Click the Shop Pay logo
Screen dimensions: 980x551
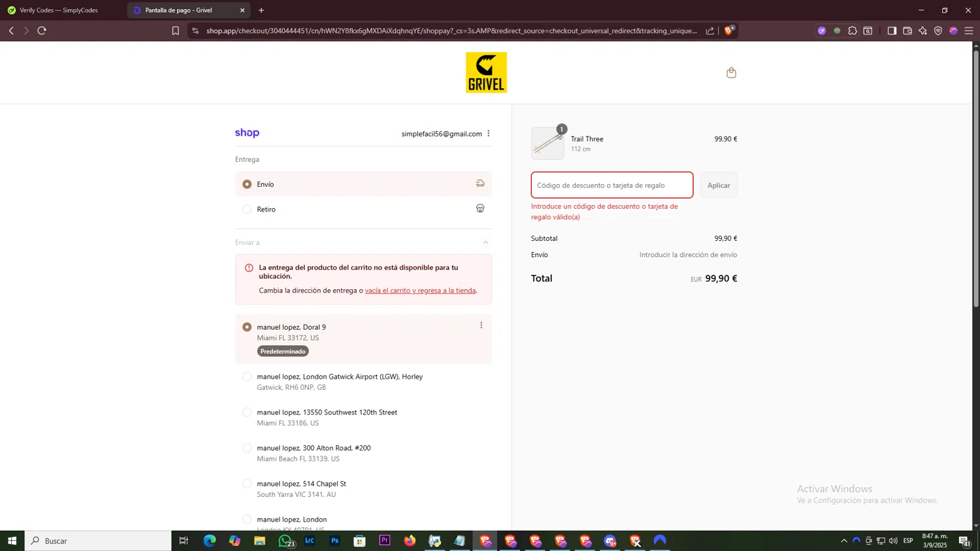click(x=247, y=133)
